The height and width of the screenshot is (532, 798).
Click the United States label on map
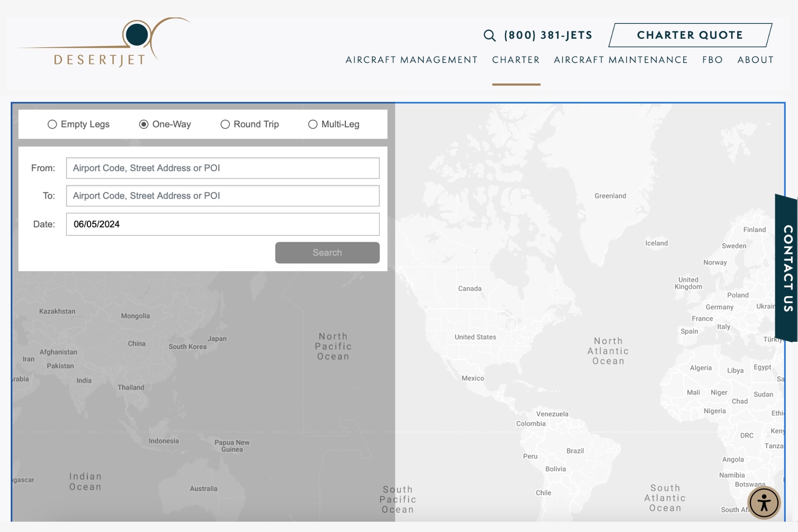(x=475, y=337)
